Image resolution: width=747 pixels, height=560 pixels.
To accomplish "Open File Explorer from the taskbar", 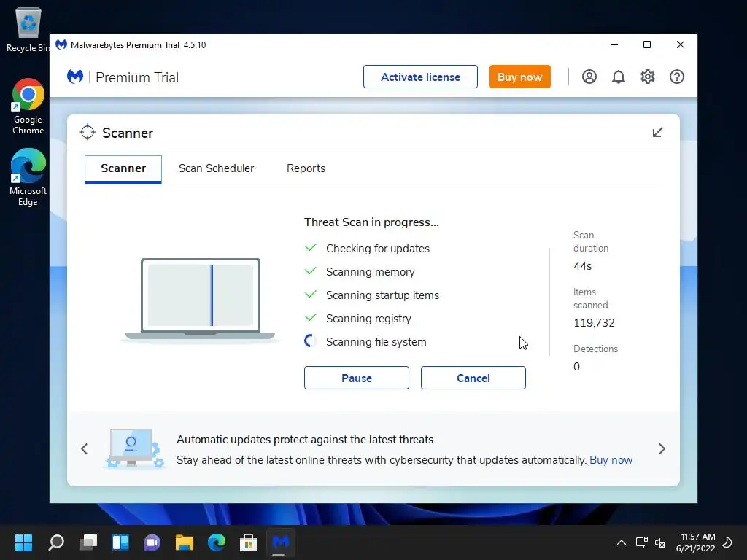I will tap(185, 542).
